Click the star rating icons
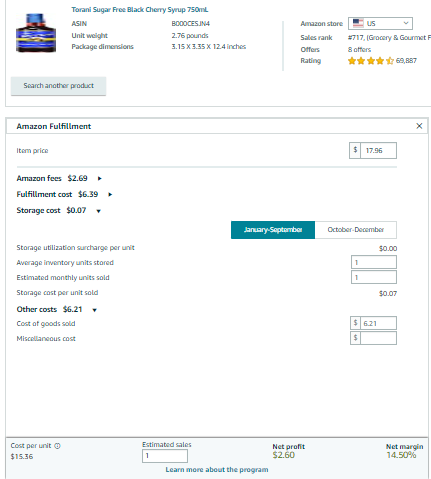The width and height of the screenshot is (431, 479). click(371, 61)
